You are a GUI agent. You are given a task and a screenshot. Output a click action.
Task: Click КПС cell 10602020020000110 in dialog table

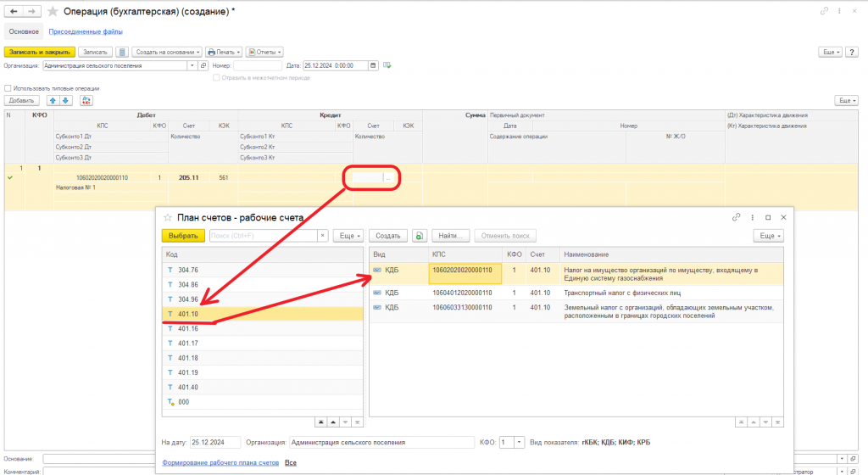click(465, 273)
